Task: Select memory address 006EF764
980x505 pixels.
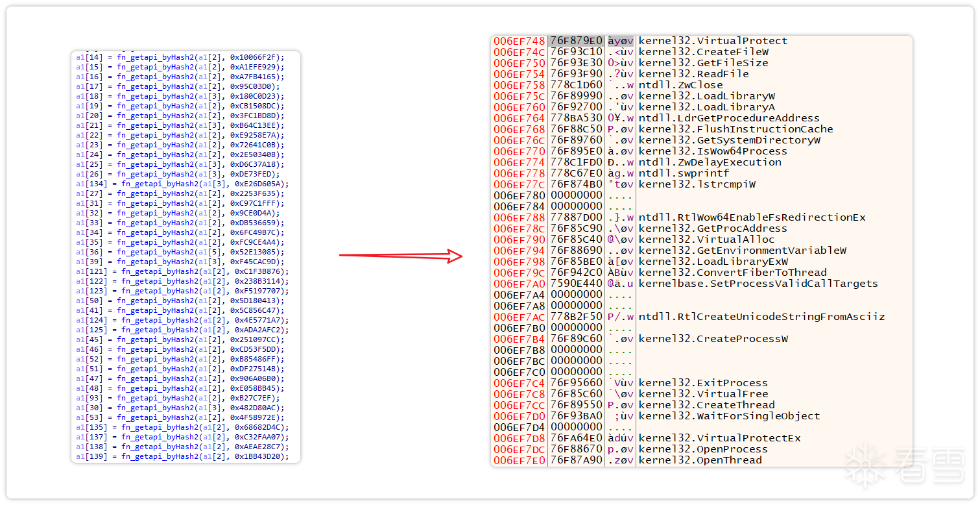Action: (x=520, y=118)
